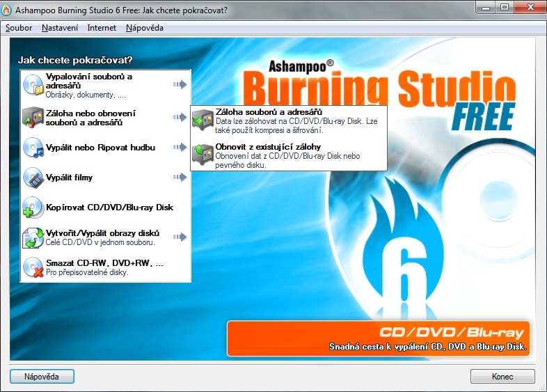This screenshot has width=547, height=392.
Task: Expand submenu arrow next to Vypalování souborů a adresářů
Action: point(180,84)
